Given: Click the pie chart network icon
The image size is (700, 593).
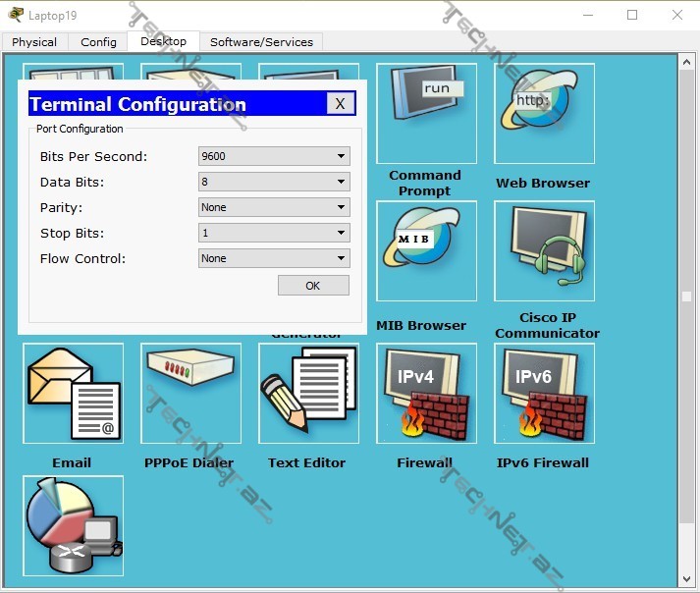Looking at the screenshot, I should [74, 525].
